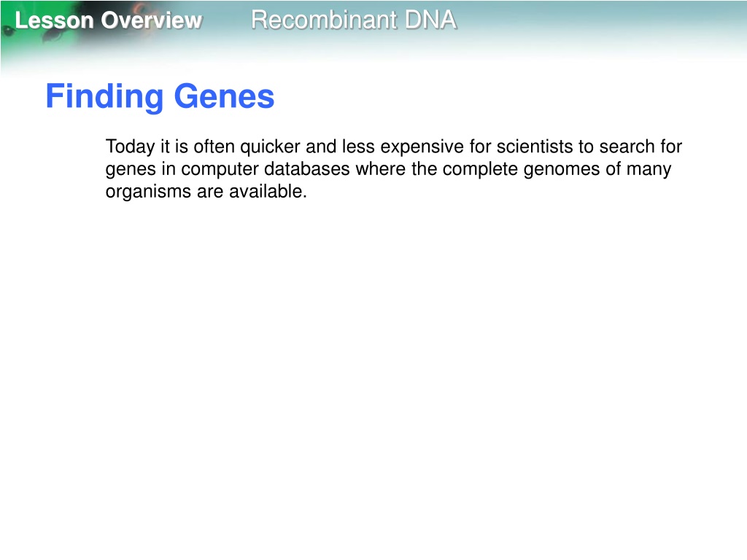
Task: Click the phrase search for at line end
Action: pos(640,146)
